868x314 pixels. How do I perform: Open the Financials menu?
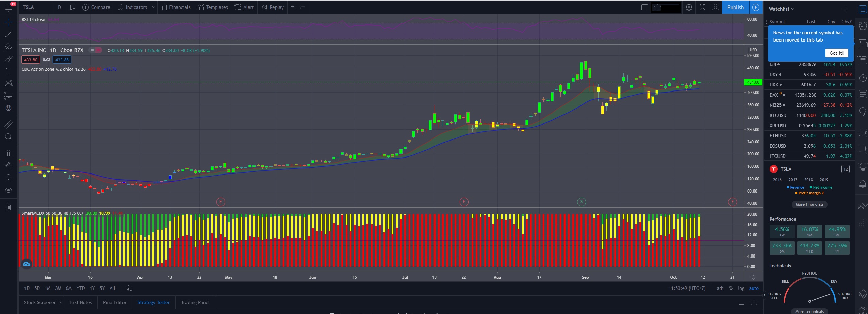point(176,7)
